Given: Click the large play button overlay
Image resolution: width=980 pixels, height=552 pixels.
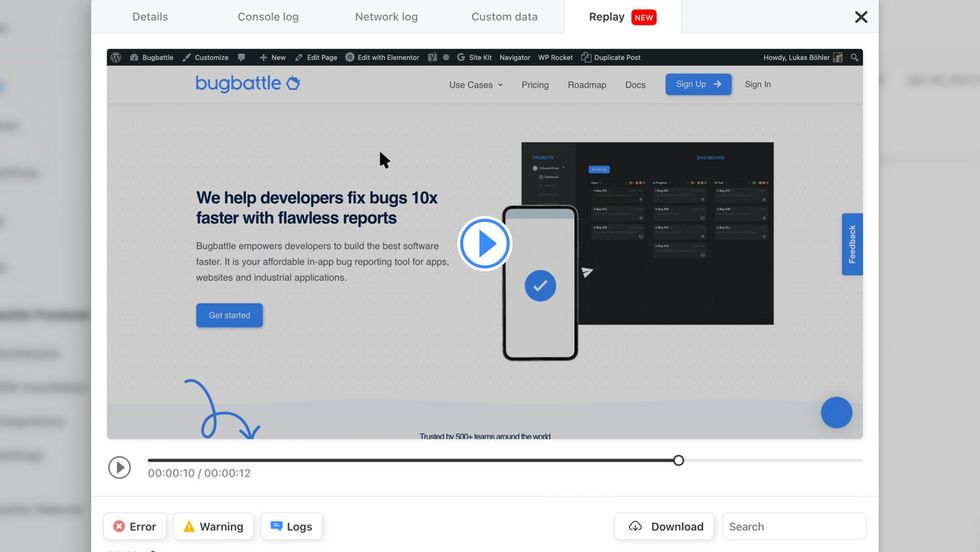Looking at the screenshot, I should click(484, 244).
